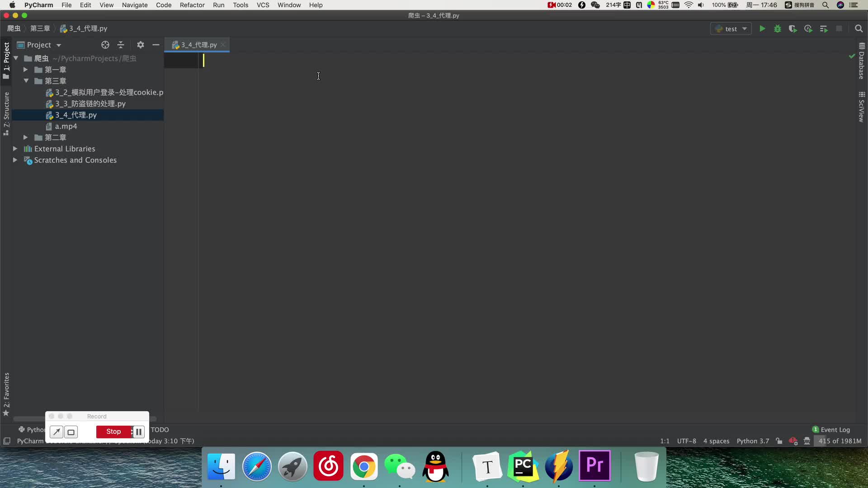Toggle the TODO tool window
868x488 pixels.
[x=160, y=430]
